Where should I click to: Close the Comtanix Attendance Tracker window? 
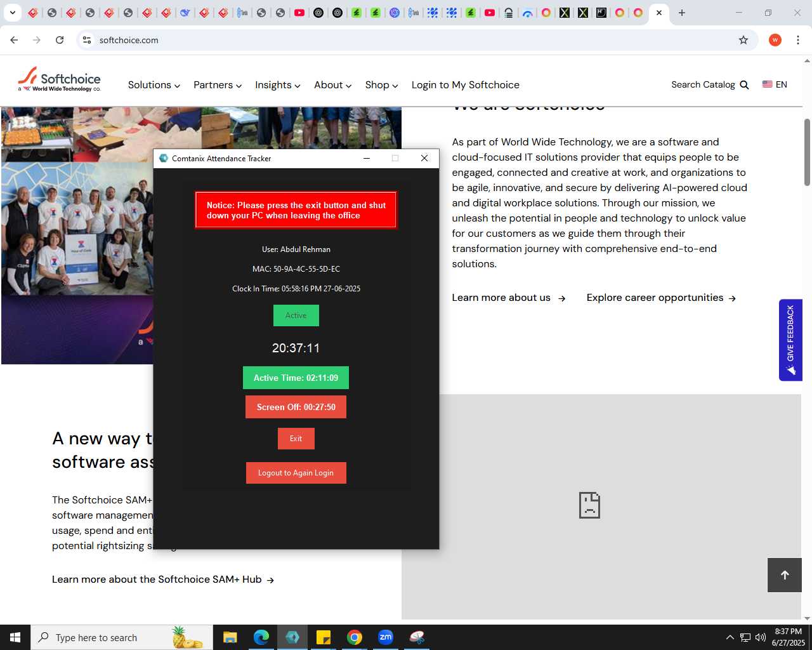(424, 158)
